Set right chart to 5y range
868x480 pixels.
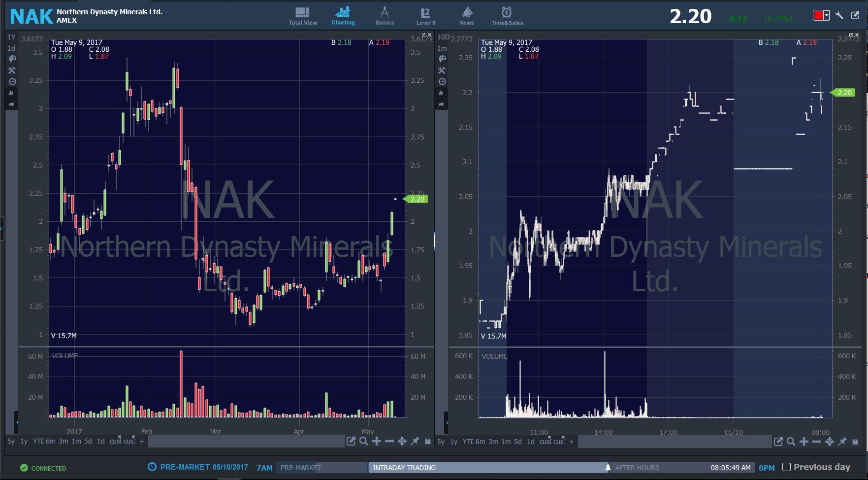441,442
